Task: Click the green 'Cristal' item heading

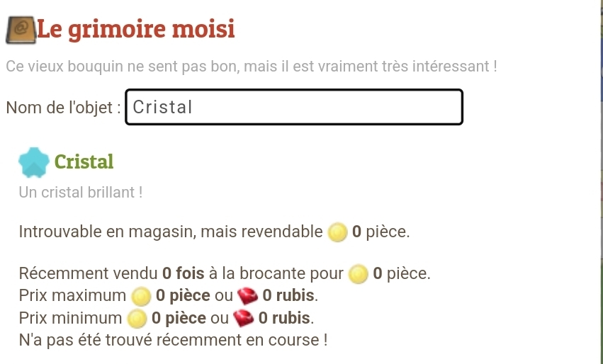Action: pos(84,161)
